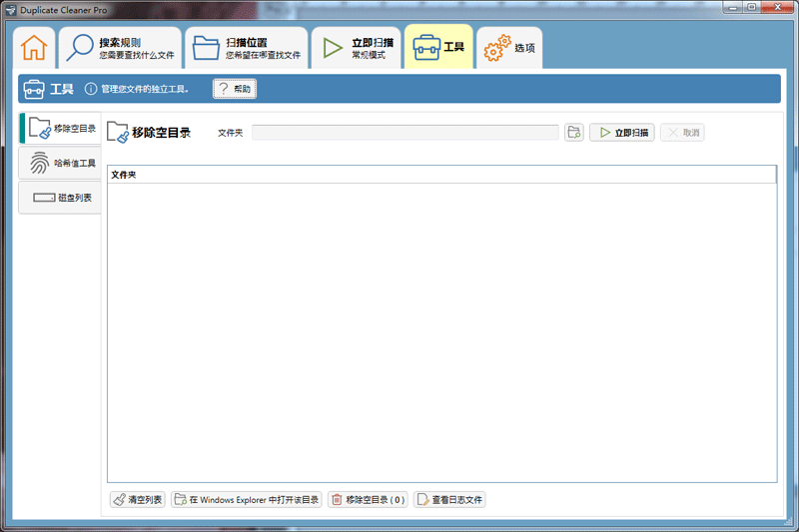Click the orange gears icon on 选项 tab

coord(496,48)
